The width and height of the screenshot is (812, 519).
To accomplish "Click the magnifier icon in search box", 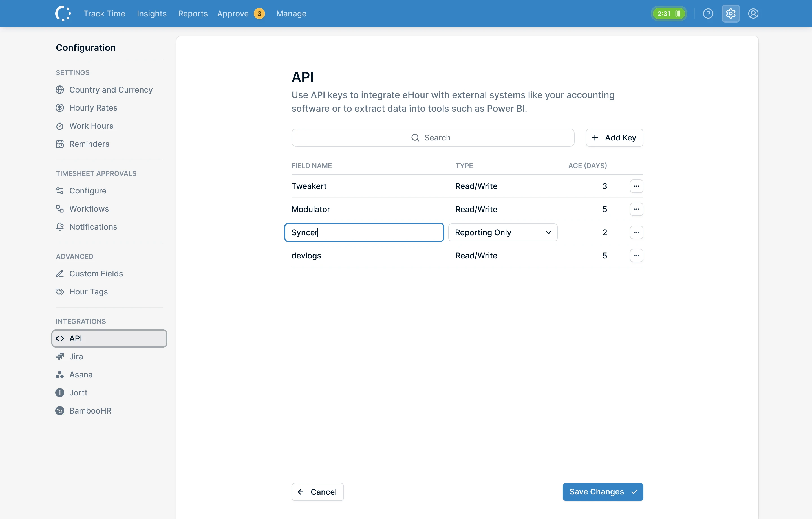I will (x=415, y=138).
